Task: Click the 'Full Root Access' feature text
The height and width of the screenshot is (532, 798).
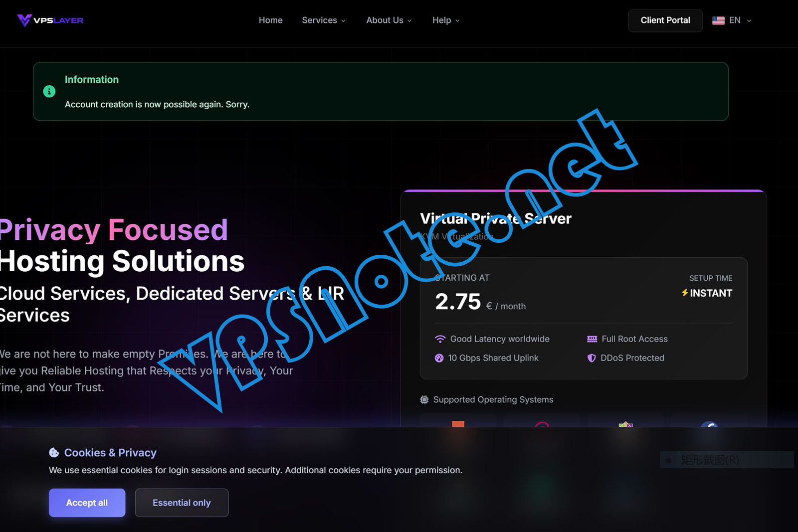Action: coord(634,339)
